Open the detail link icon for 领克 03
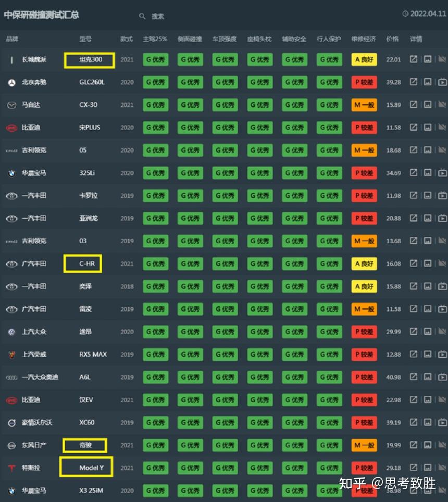Image resolution: width=448 pixels, height=502 pixels. click(414, 241)
